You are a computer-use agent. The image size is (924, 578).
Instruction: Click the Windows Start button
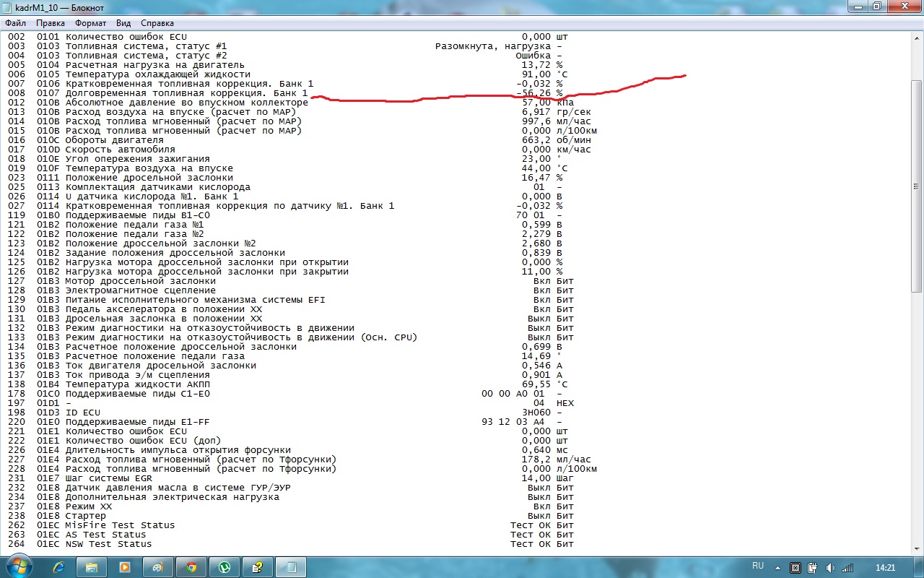pos(19,566)
